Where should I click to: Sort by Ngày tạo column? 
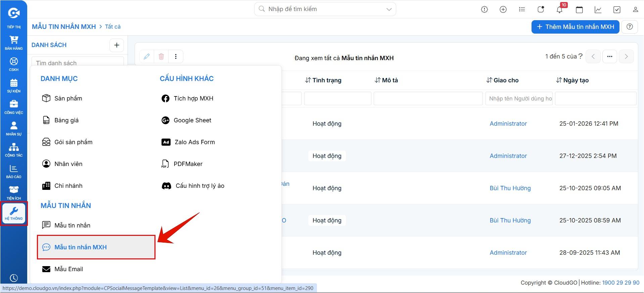click(x=572, y=80)
